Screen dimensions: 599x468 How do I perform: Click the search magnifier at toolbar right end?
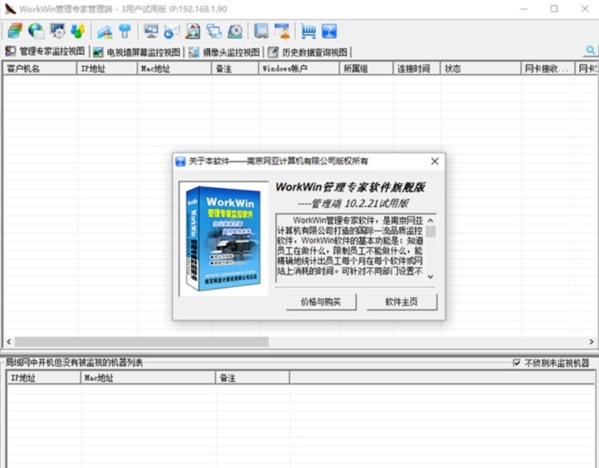[591, 50]
